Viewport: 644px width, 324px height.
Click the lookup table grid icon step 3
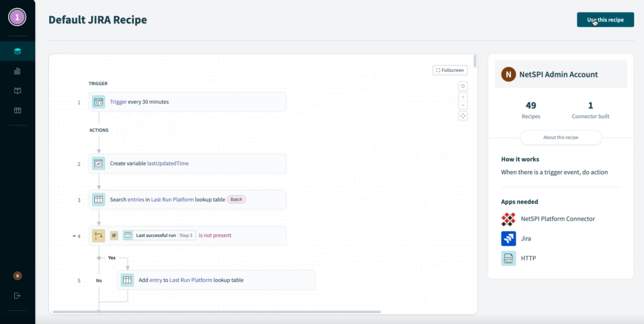pyautogui.click(x=98, y=200)
